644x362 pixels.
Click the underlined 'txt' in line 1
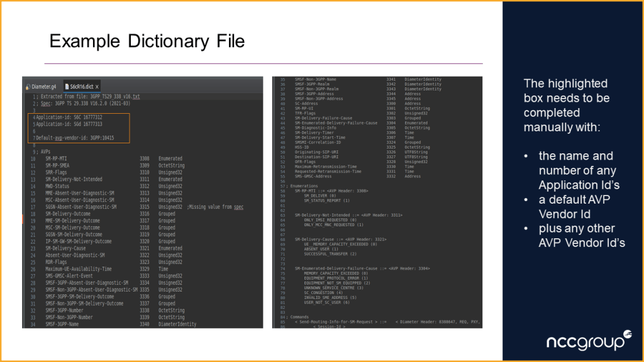coord(136,97)
